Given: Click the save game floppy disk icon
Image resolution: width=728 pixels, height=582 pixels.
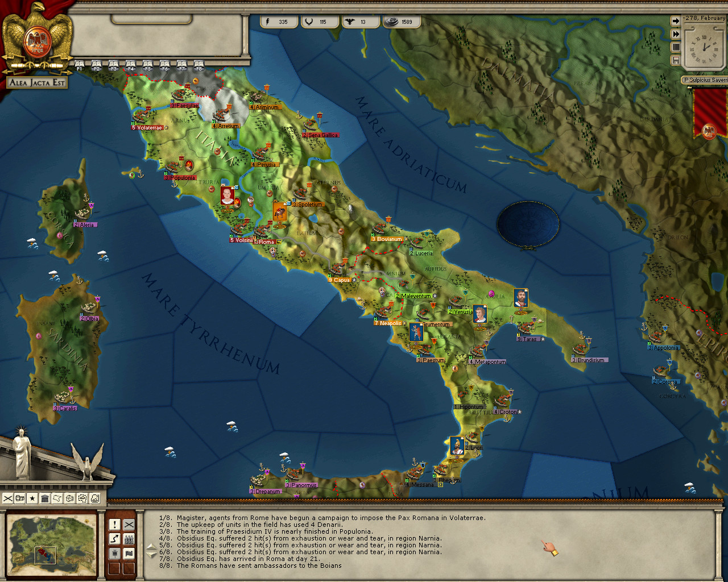Looking at the screenshot, I should click(x=676, y=60).
